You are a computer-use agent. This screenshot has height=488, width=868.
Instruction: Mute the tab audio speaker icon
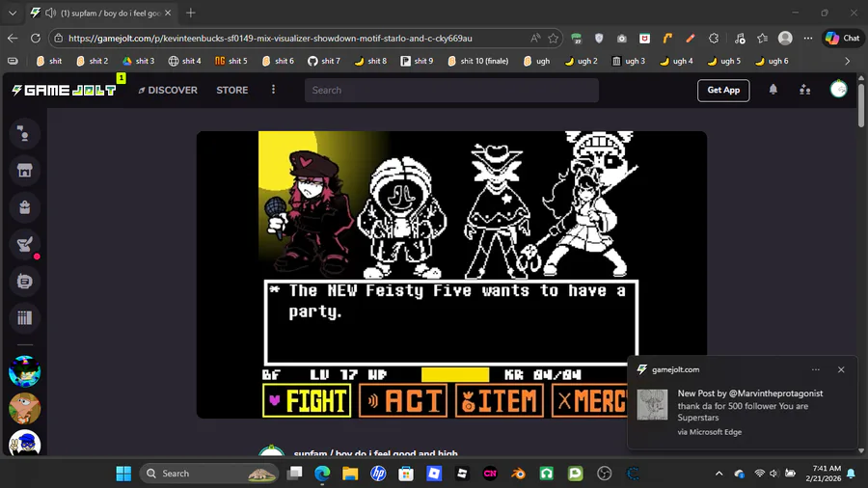click(51, 13)
